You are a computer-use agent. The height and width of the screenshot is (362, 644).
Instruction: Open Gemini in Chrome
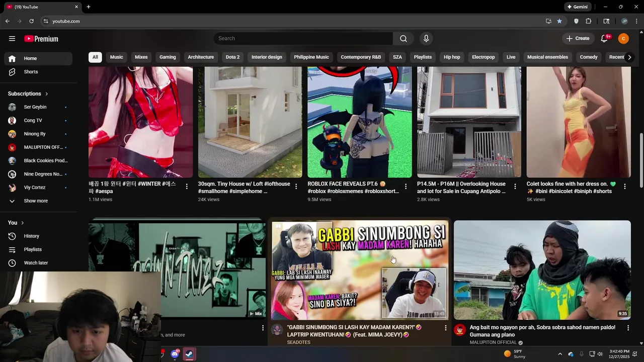point(577,7)
